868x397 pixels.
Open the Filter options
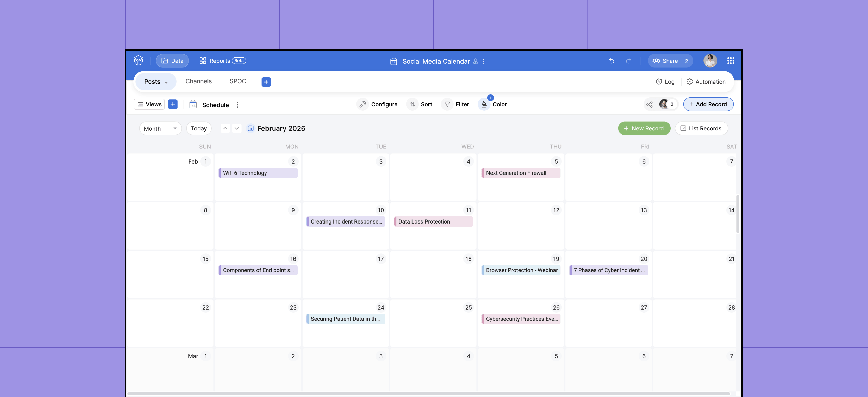tap(455, 104)
